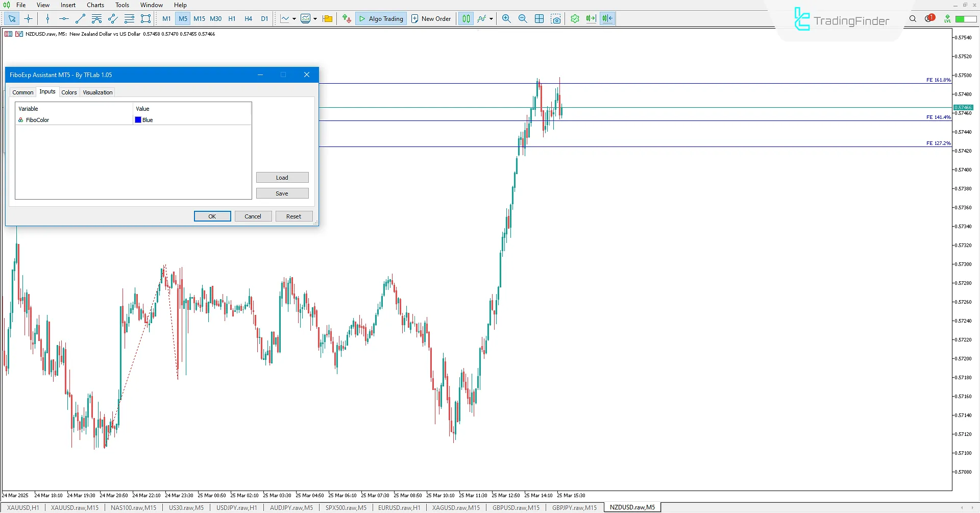The image size is (980, 513).
Task: Open the line chart type dropdown
Action: 294,18
